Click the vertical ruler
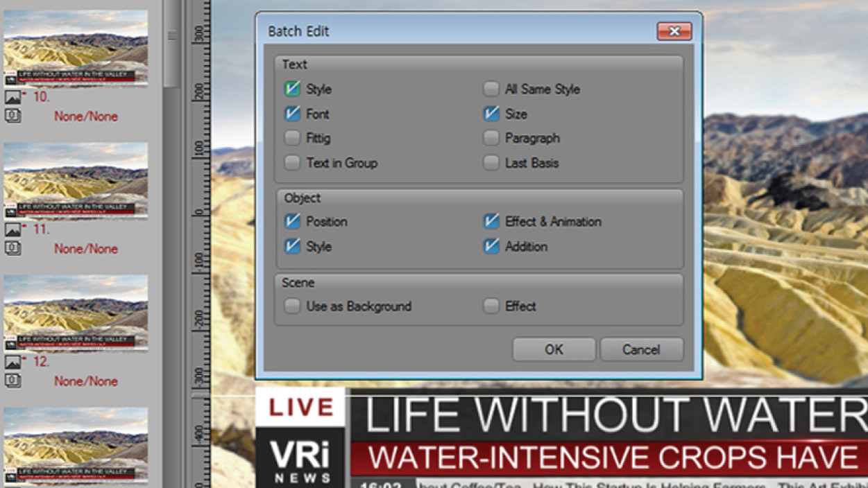Image resolution: width=868 pixels, height=488 pixels. tap(201, 244)
